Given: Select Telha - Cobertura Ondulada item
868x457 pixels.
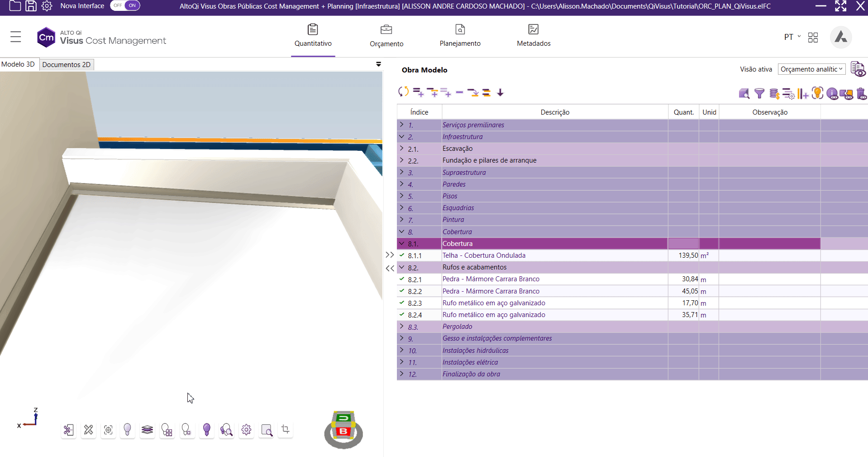Looking at the screenshot, I should pos(484,255).
